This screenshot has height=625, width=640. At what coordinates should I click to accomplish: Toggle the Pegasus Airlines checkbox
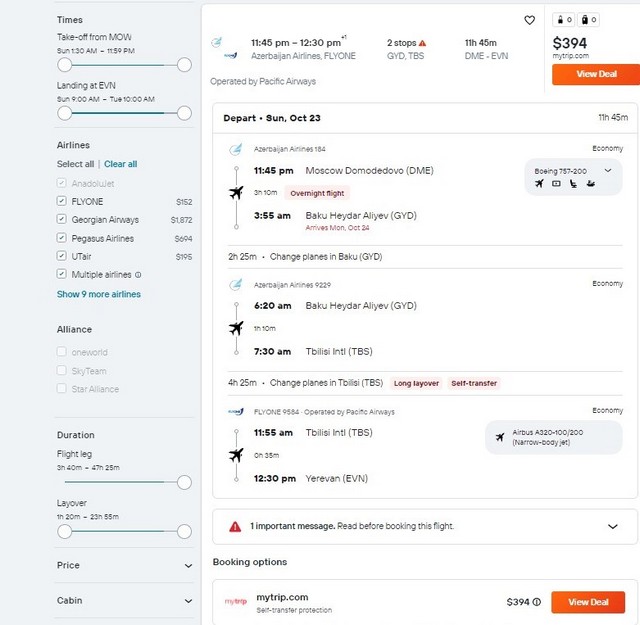(x=62, y=238)
